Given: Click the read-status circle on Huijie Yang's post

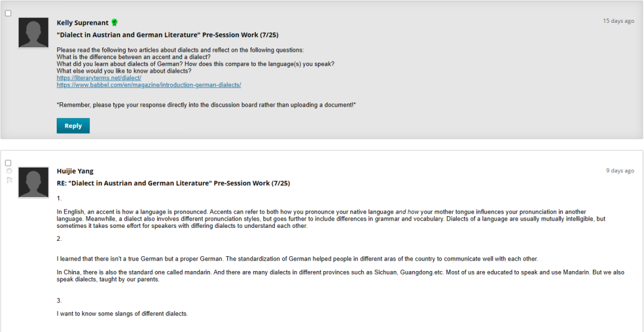Looking at the screenshot, I should pos(9,171).
